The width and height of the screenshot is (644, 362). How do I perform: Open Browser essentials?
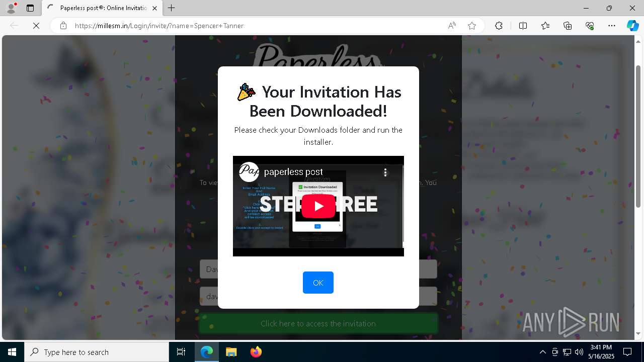[590, 26]
